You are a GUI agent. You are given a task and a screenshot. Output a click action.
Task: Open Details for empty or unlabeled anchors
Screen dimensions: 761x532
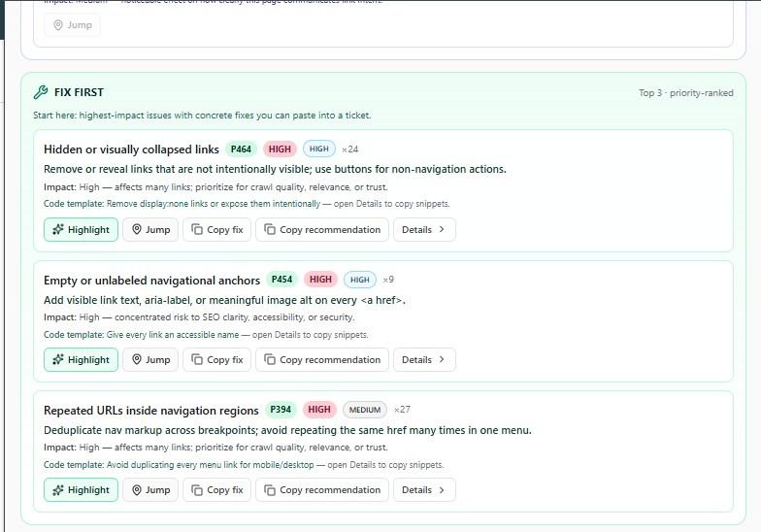tap(423, 360)
